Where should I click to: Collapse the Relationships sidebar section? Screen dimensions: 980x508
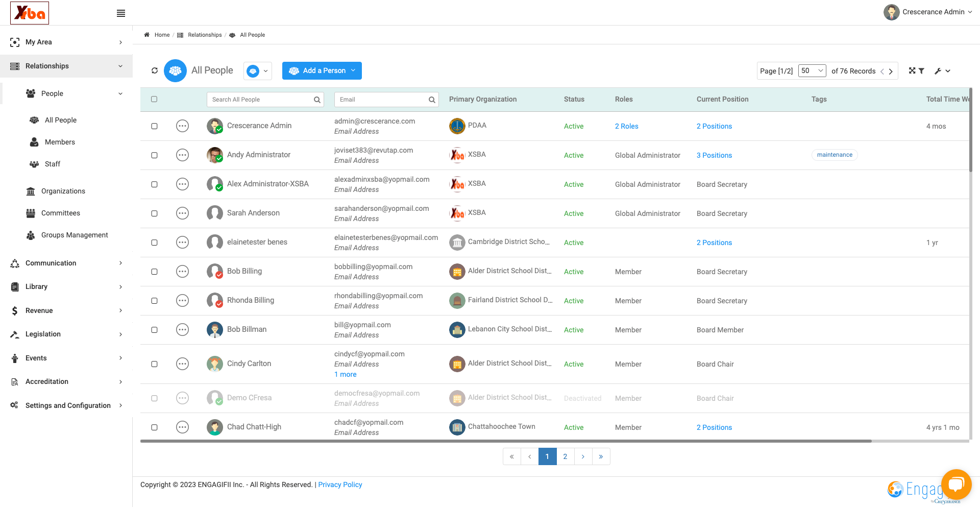tap(66, 66)
